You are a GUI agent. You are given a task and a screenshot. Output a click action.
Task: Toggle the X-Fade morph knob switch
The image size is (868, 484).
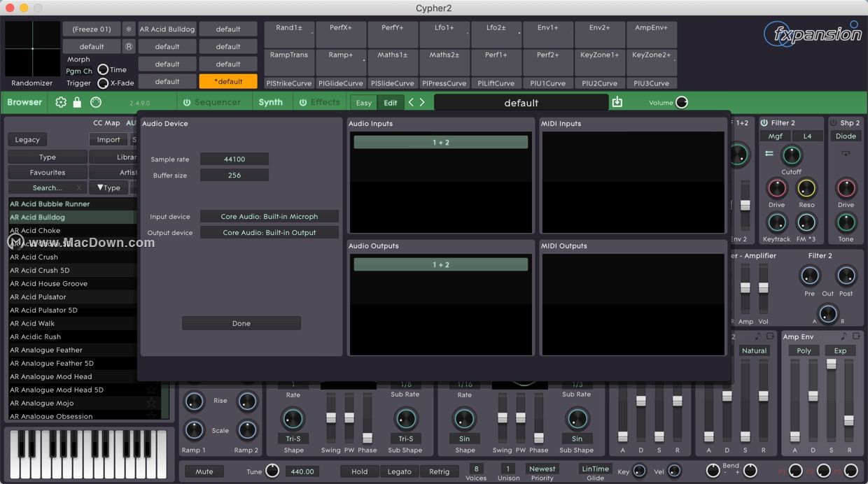pos(103,83)
